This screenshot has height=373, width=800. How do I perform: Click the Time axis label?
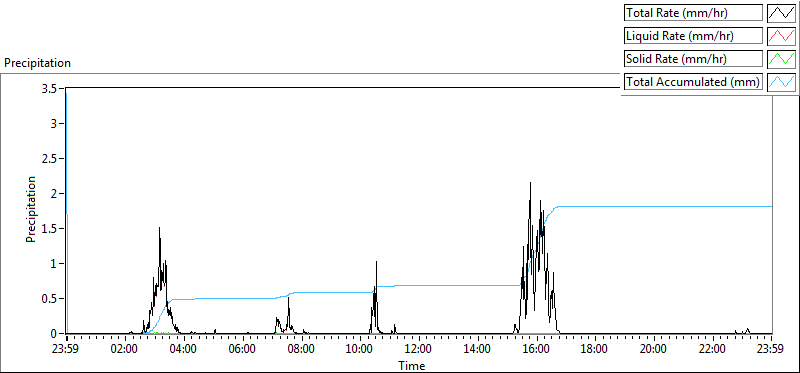click(x=412, y=365)
